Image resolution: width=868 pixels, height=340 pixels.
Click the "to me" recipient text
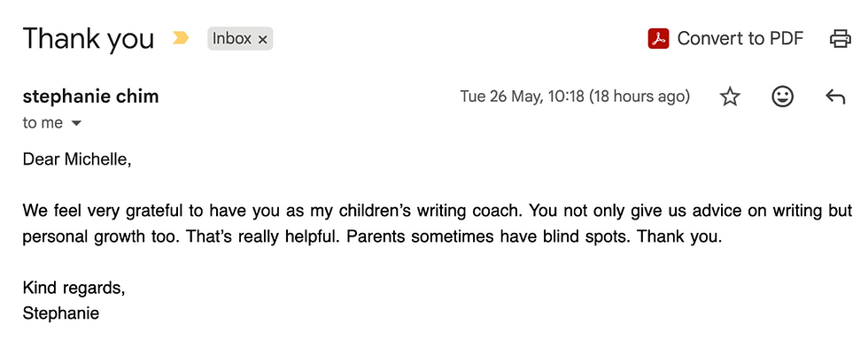coord(43,123)
